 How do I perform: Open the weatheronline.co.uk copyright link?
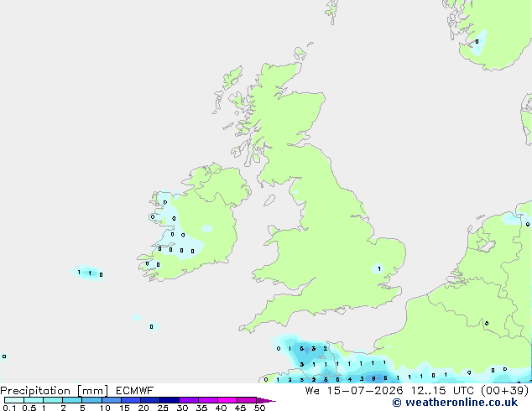(x=455, y=403)
